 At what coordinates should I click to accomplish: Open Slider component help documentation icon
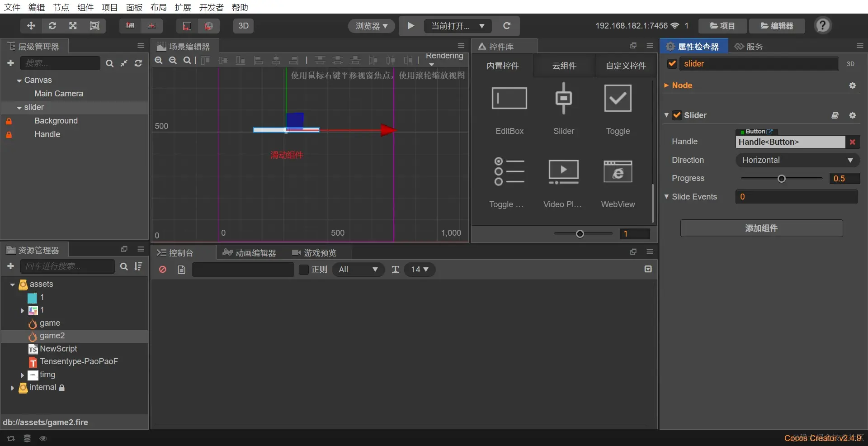(835, 115)
